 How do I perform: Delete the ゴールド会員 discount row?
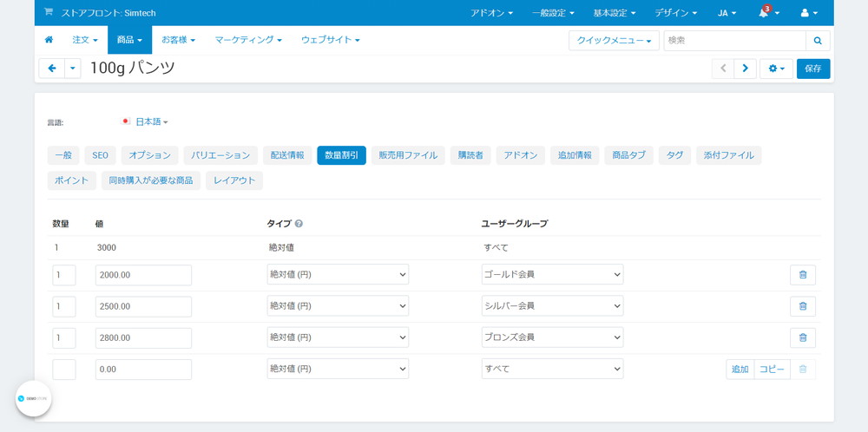pos(803,275)
